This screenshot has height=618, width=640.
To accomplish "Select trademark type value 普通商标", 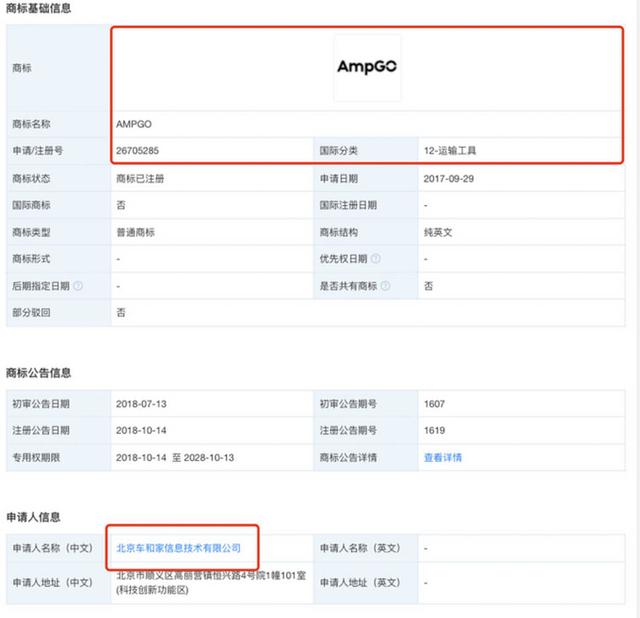I will pyautogui.click(x=136, y=232).
